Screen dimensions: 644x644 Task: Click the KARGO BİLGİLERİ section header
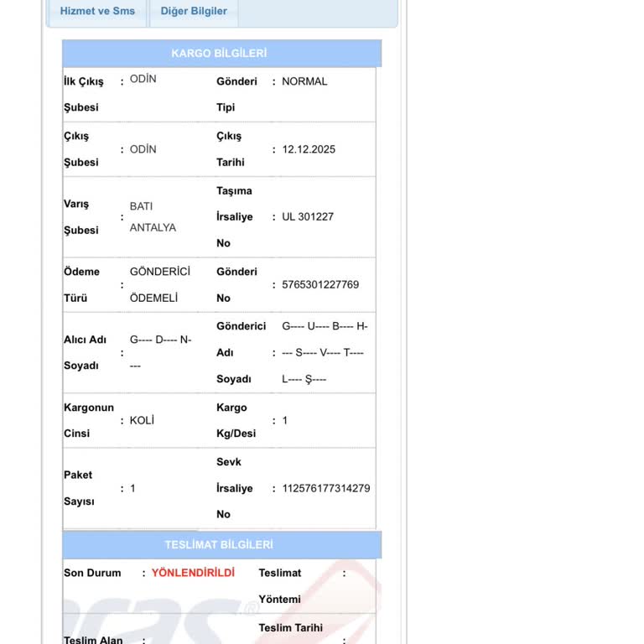(220, 53)
